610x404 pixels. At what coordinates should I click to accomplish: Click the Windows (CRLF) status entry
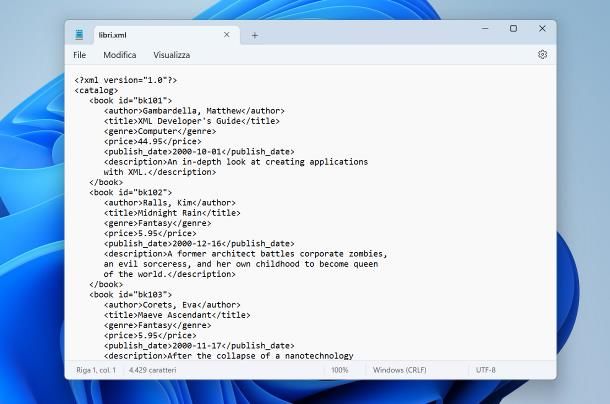[x=400, y=370]
